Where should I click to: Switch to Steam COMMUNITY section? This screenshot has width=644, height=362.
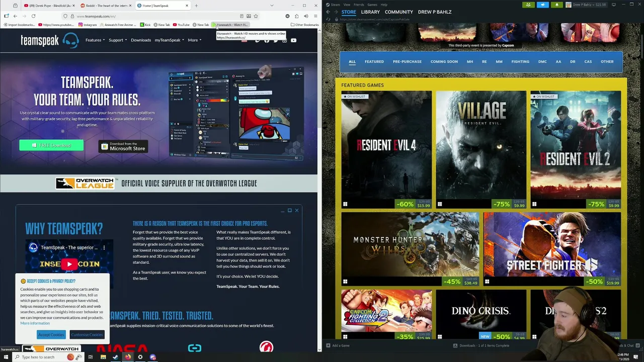[399, 12]
